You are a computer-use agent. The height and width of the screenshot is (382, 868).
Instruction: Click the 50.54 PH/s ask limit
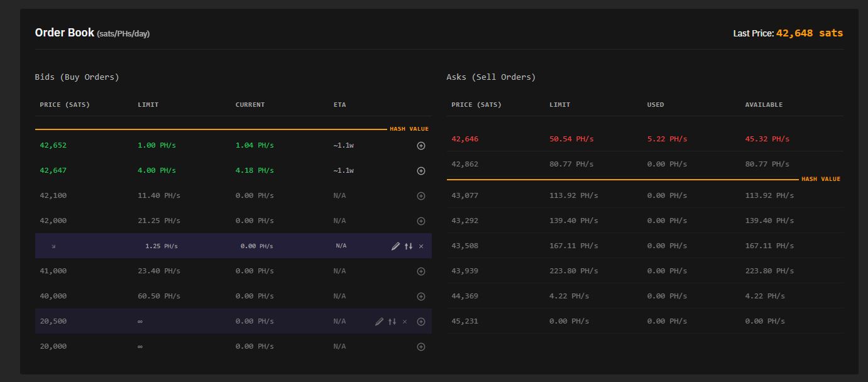coord(571,139)
